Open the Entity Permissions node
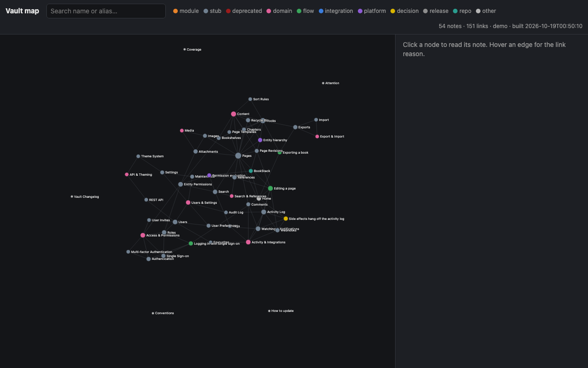Viewport: 588px width, 368px height. (x=181, y=184)
